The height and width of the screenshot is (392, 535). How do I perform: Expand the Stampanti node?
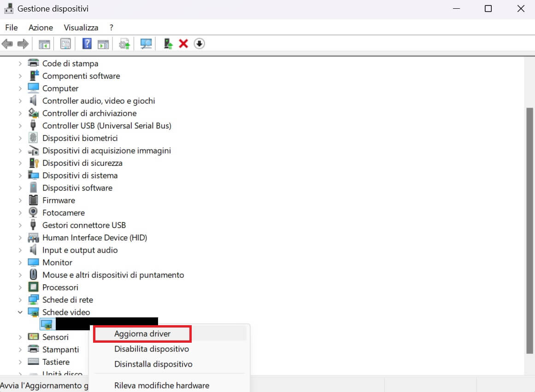(20, 349)
